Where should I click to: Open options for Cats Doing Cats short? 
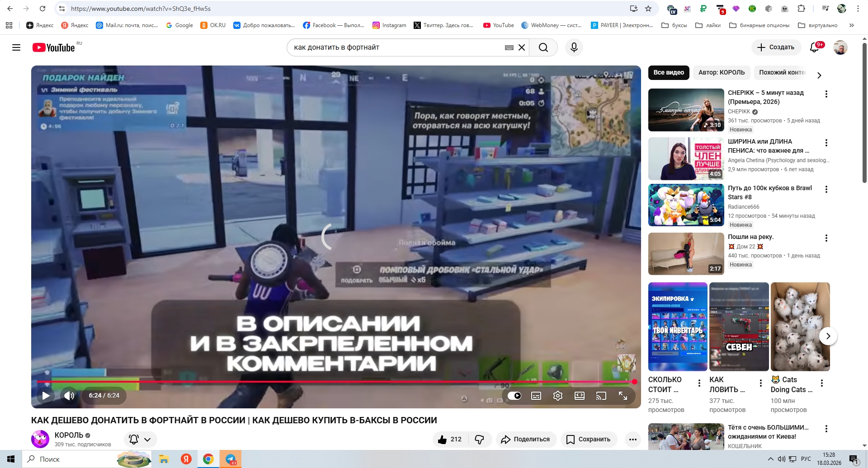pos(822,383)
